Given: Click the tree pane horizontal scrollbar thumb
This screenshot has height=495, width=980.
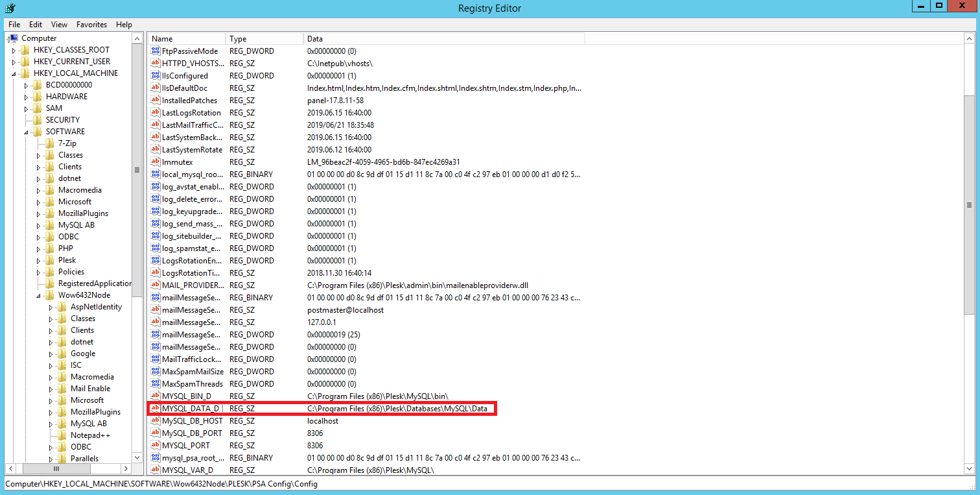Looking at the screenshot, I should click(56, 469).
